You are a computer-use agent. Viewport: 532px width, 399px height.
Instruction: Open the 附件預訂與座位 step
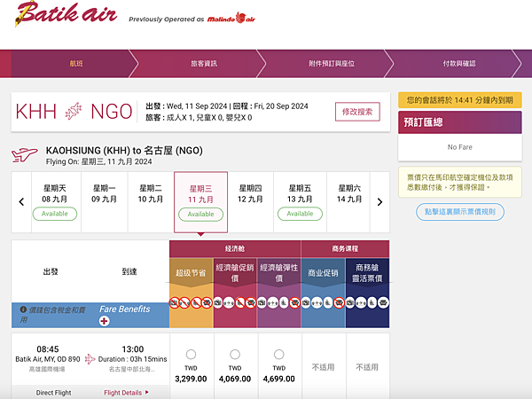pos(332,64)
